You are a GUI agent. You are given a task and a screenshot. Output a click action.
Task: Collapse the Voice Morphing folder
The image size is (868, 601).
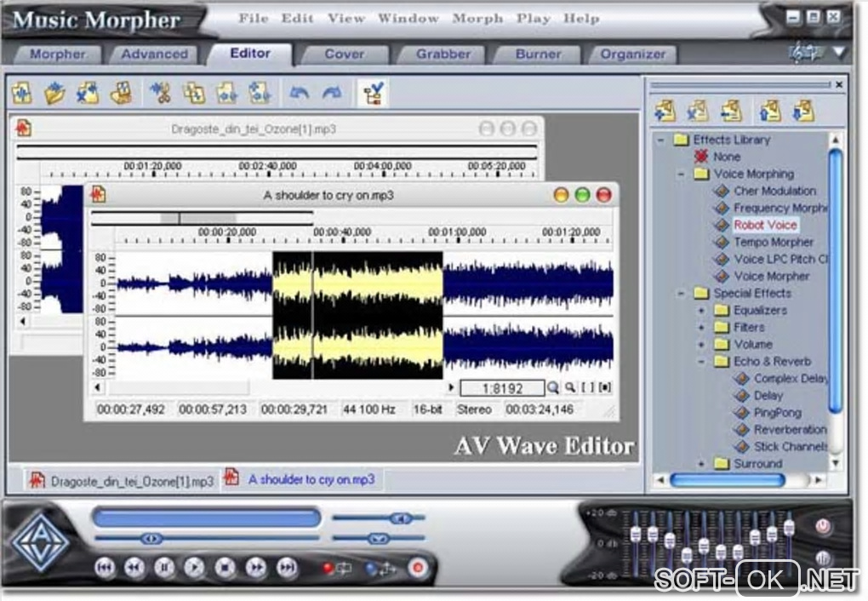coord(682,174)
